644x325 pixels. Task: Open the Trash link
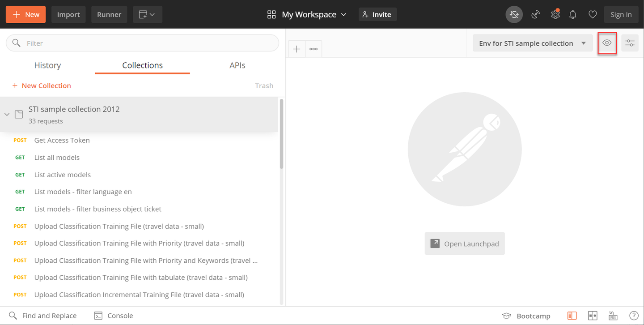264,86
